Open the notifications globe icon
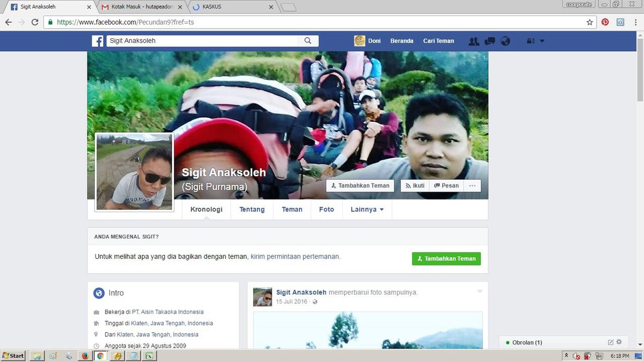The image size is (644, 362). (506, 41)
